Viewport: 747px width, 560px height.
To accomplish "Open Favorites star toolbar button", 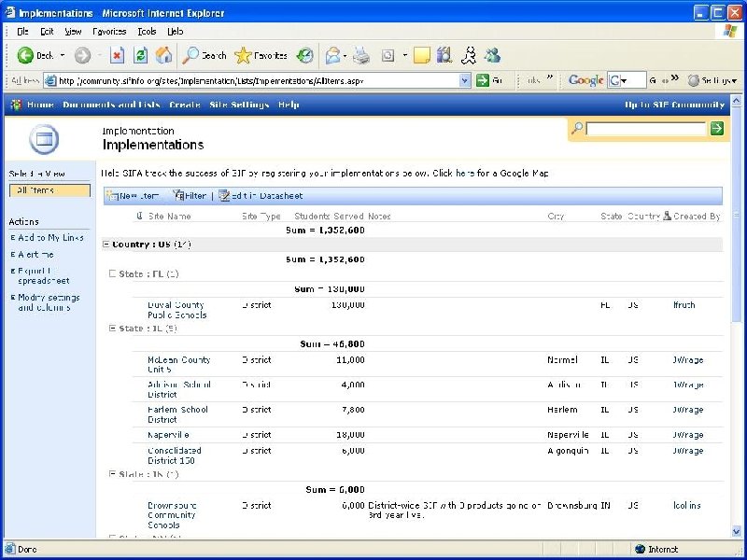I will (x=261, y=56).
